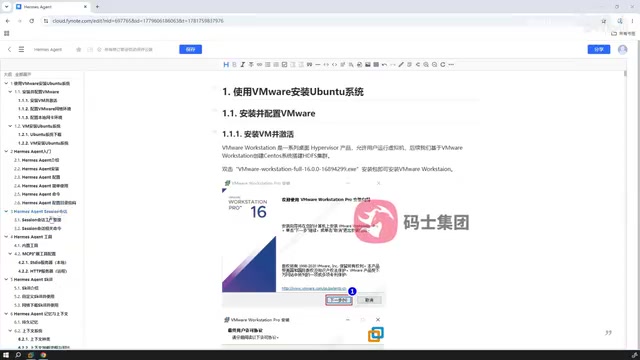Jump to outline item 4.2.1 Stdio
The image size is (640, 360).
(x=42, y=262)
